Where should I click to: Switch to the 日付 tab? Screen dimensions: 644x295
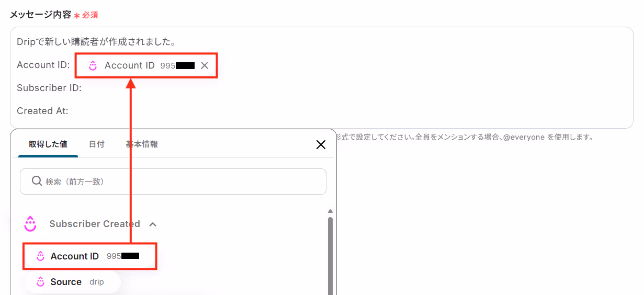pos(96,144)
